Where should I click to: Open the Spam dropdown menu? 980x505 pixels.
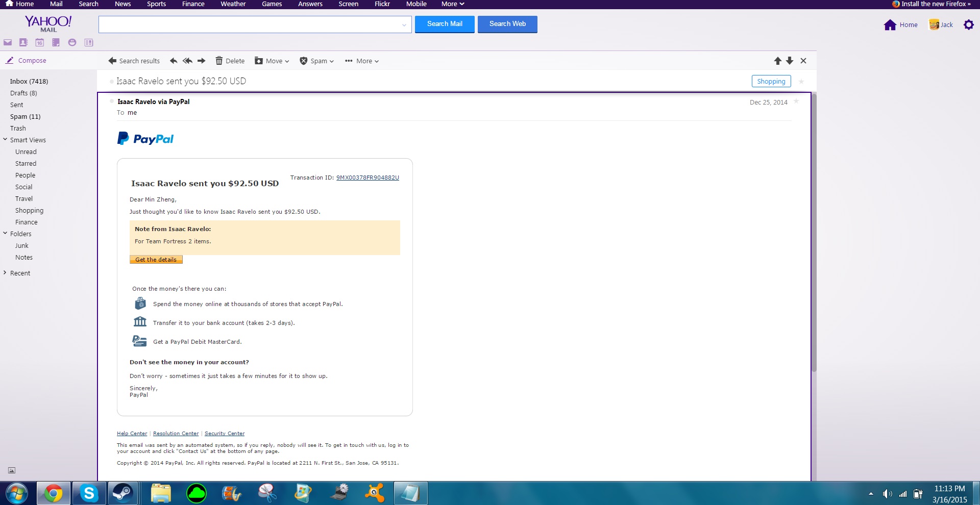(317, 61)
